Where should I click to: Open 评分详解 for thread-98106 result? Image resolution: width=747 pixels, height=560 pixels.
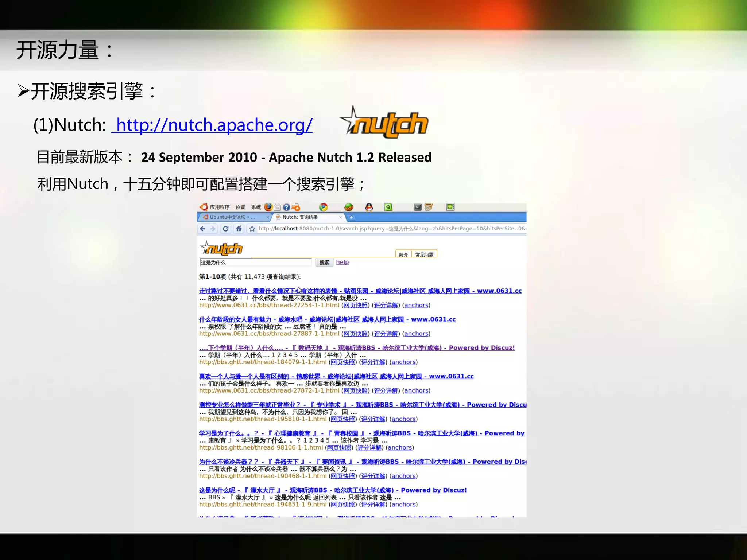[369, 447]
